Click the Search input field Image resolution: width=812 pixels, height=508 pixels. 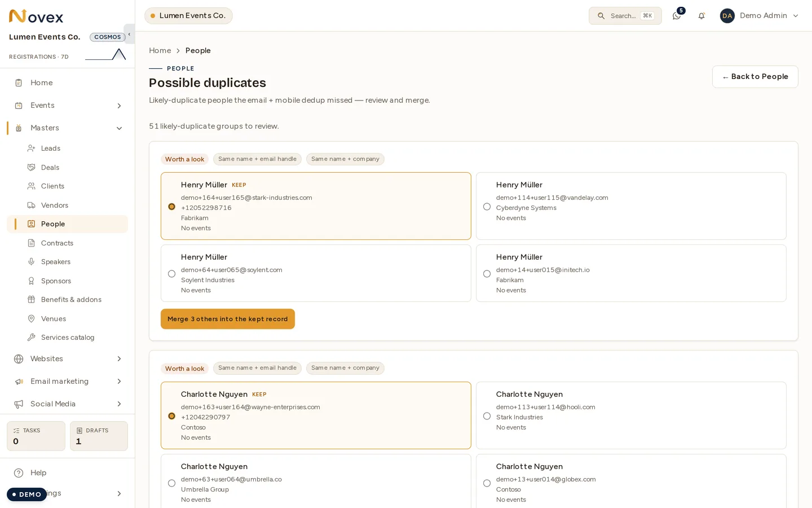click(x=625, y=16)
